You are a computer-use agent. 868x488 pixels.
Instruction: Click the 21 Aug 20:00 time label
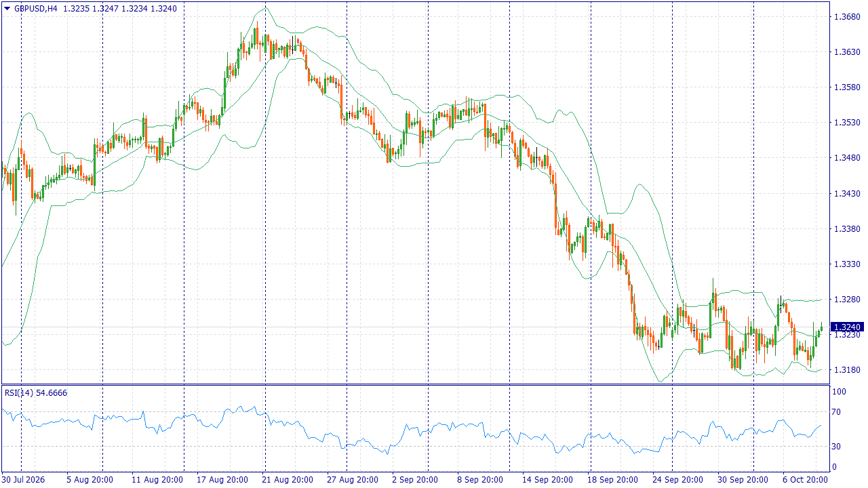tap(288, 479)
